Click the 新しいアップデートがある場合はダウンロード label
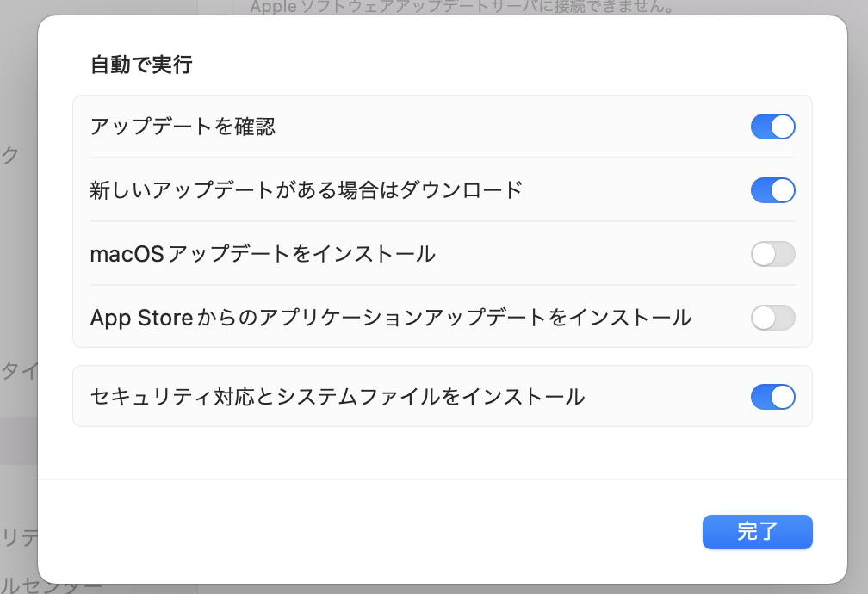The width and height of the screenshot is (868, 594). click(x=306, y=190)
